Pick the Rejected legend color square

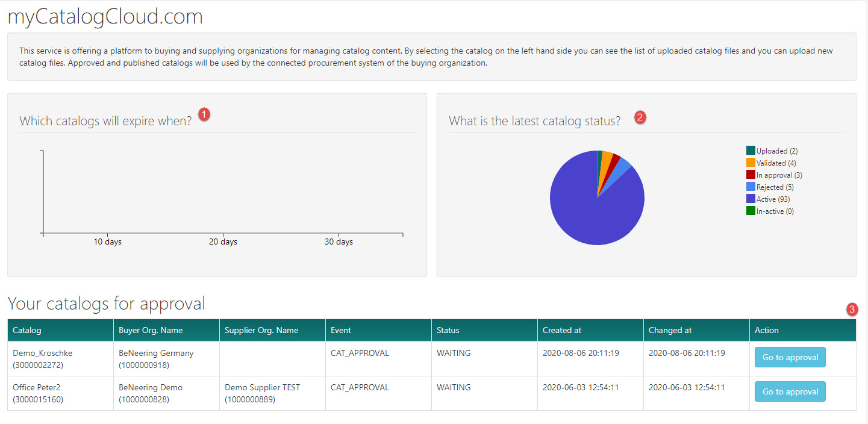(x=751, y=187)
